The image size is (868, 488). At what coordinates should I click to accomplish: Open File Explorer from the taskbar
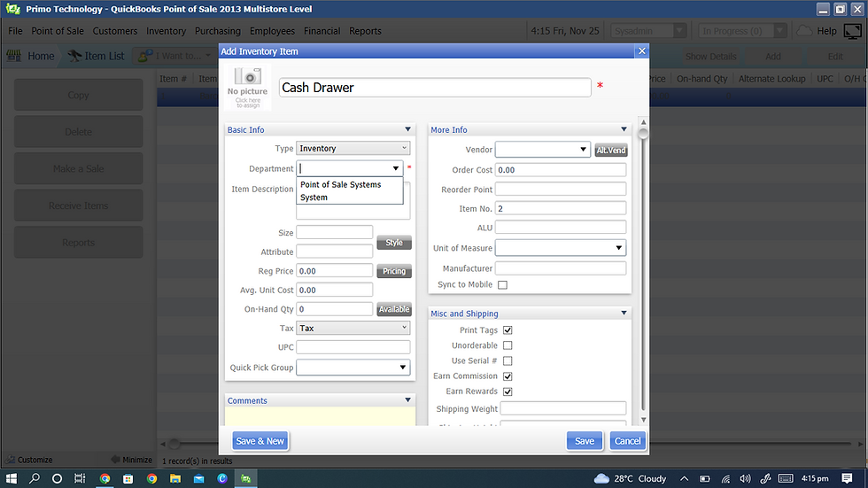pyautogui.click(x=175, y=478)
